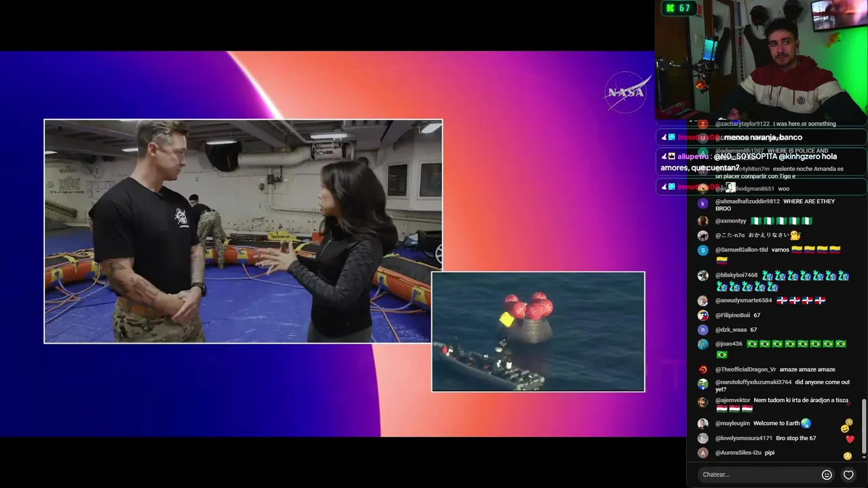
Task: Click username @AuroraSiles-i2u
Action: tap(740, 453)
